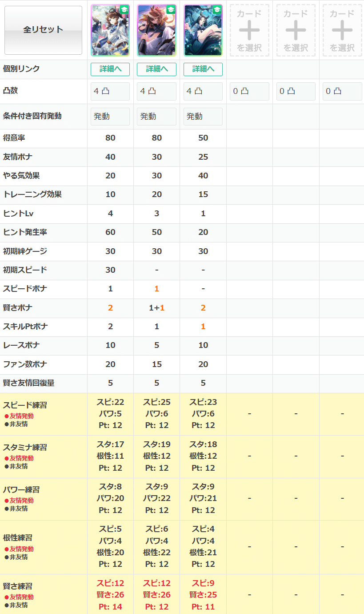Add a card in the fourth empty slot
This screenshot has width=364, height=614.
249,30
